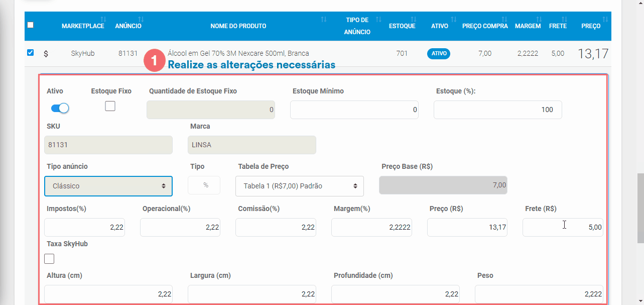Viewport: 644px width, 305px height.
Task: Click the Marca field showing LINSA
Action: [x=252, y=145]
